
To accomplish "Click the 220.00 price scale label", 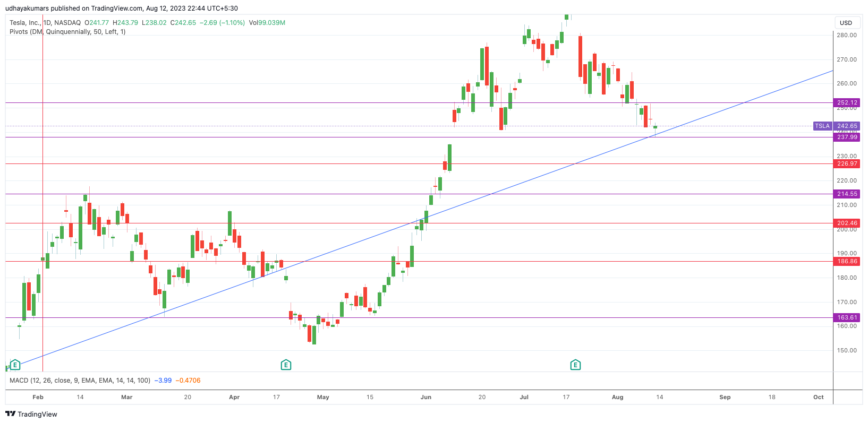I will [x=847, y=180].
